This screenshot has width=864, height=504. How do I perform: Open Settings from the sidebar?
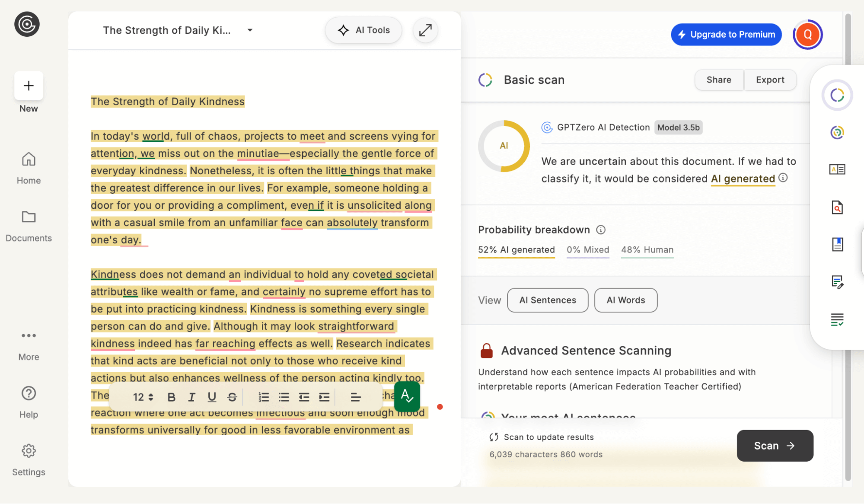click(29, 460)
